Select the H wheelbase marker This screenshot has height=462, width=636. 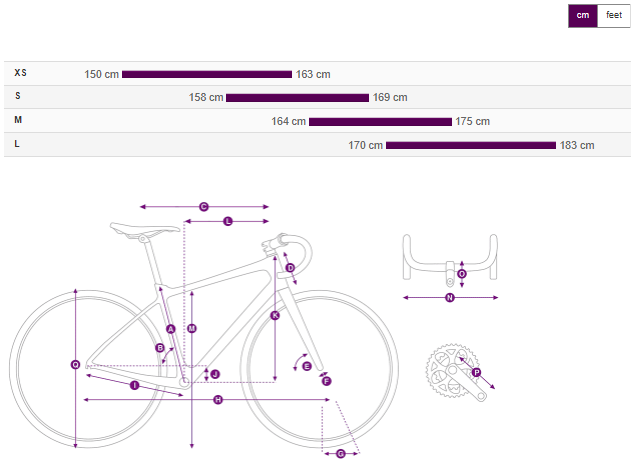tap(218, 400)
